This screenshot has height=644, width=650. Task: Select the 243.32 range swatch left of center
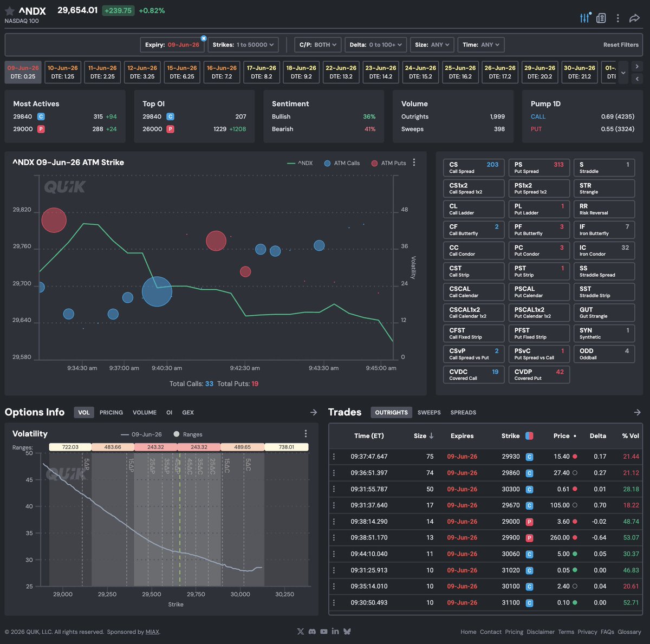click(155, 447)
